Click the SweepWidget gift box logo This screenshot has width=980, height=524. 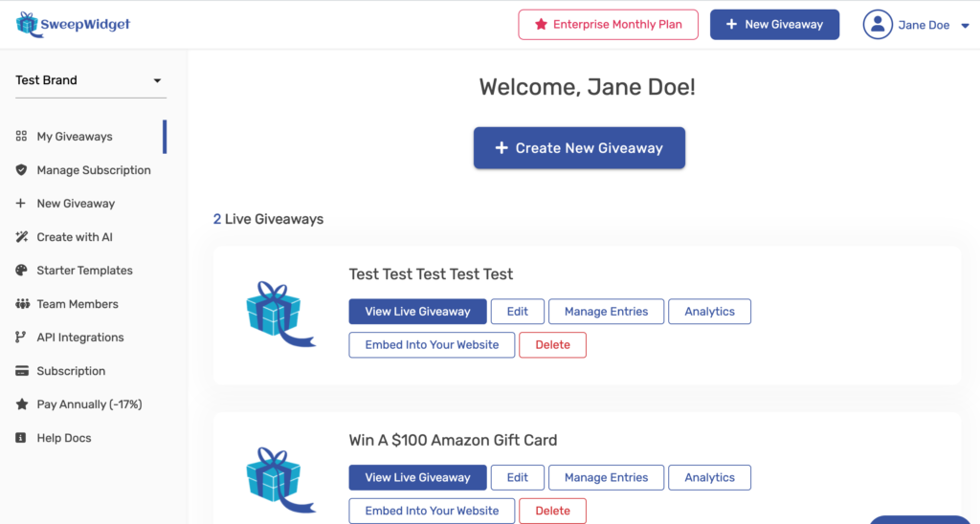28,24
